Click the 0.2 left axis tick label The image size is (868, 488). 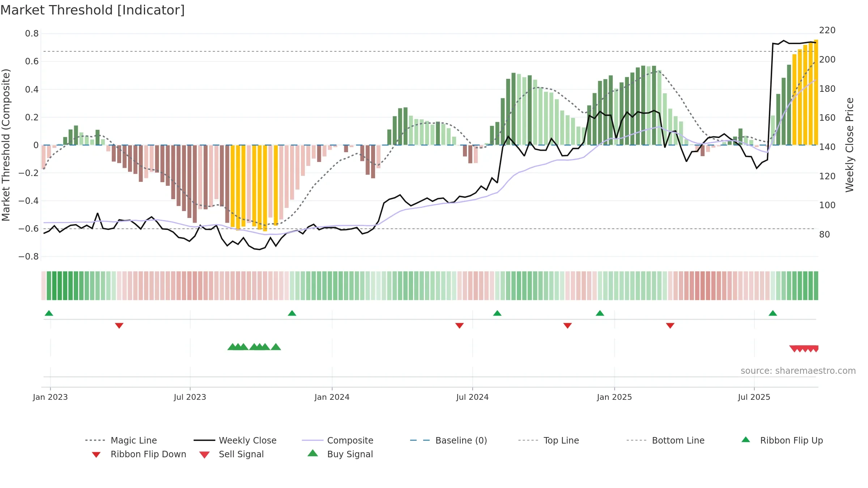[32, 117]
